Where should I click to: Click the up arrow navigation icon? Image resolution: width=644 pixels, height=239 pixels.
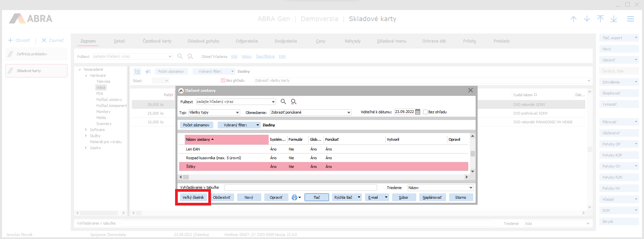point(574,19)
